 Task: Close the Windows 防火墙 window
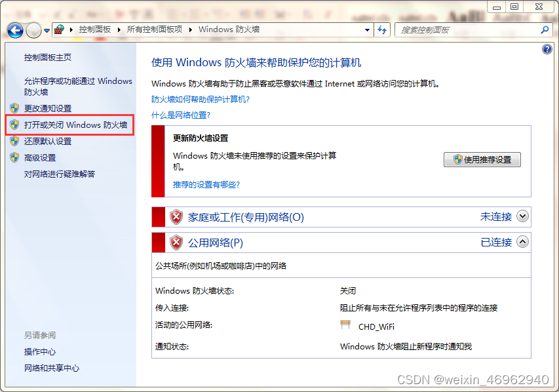pyautogui.click(x=539, y=7)
